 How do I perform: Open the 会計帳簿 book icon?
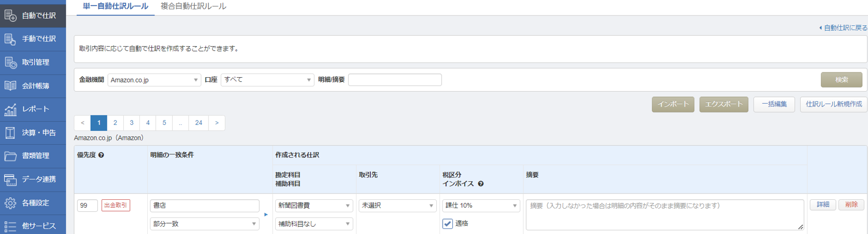pyautogui.click(x=10, y=86)
